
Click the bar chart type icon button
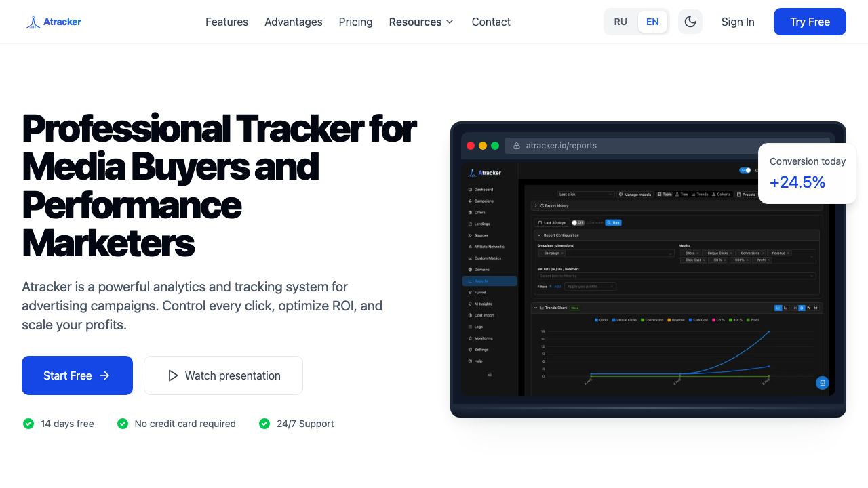(x=785, y=308)
